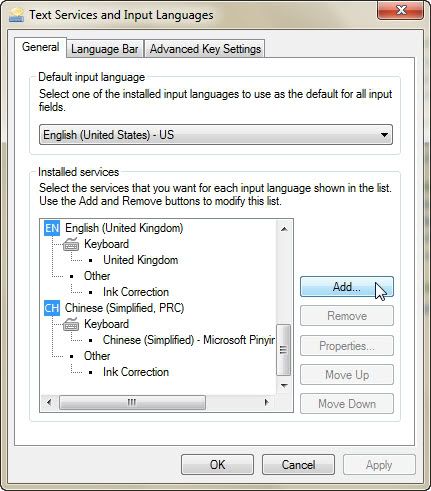Select Chinese (Simplified) - Microsoft Pinyin entry
431x491 pixels.
(189, 340)
